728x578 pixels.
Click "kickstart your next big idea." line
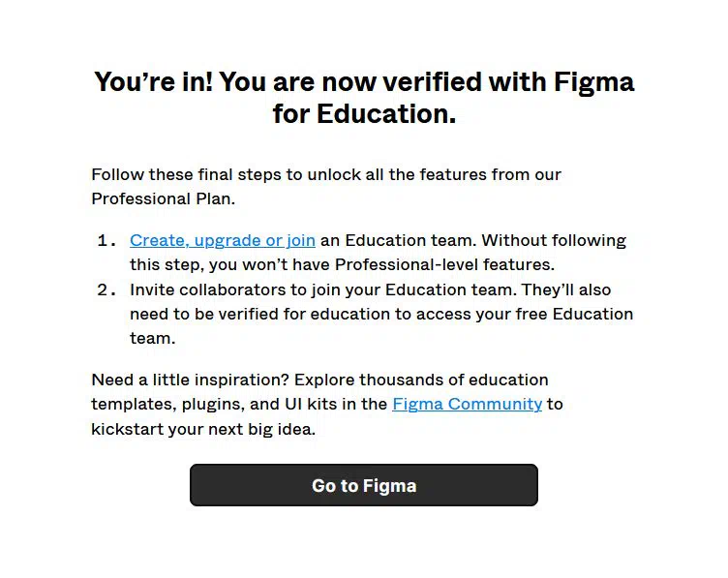tap(203, 429)
